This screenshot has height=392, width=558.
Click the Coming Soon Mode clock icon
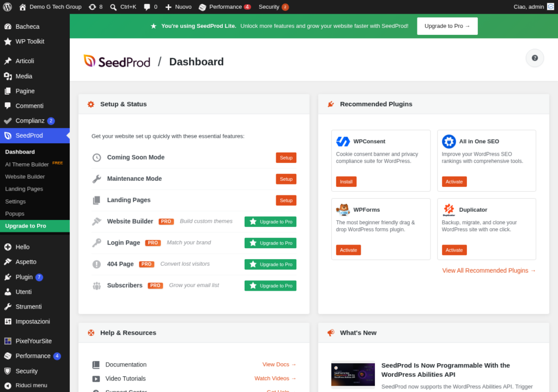[x=96, y=157]
